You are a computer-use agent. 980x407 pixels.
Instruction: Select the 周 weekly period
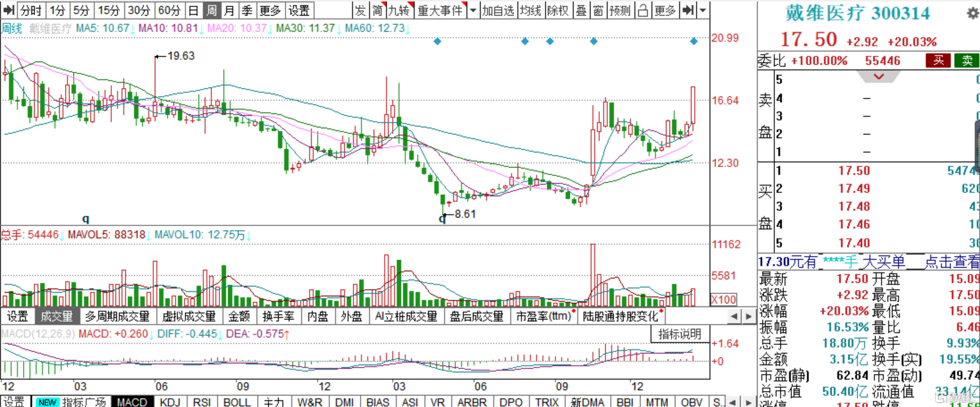tap(211, 10)
